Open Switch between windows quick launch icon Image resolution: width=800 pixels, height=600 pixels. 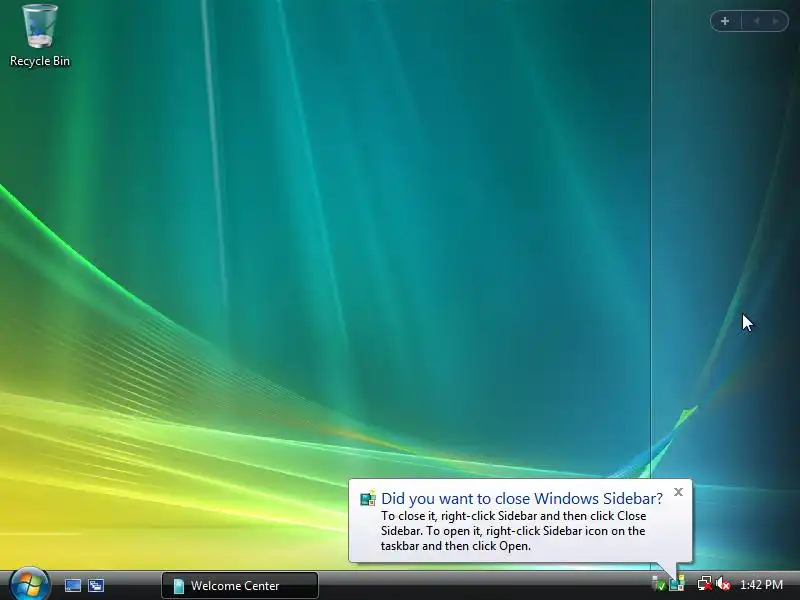coord(95,585)
